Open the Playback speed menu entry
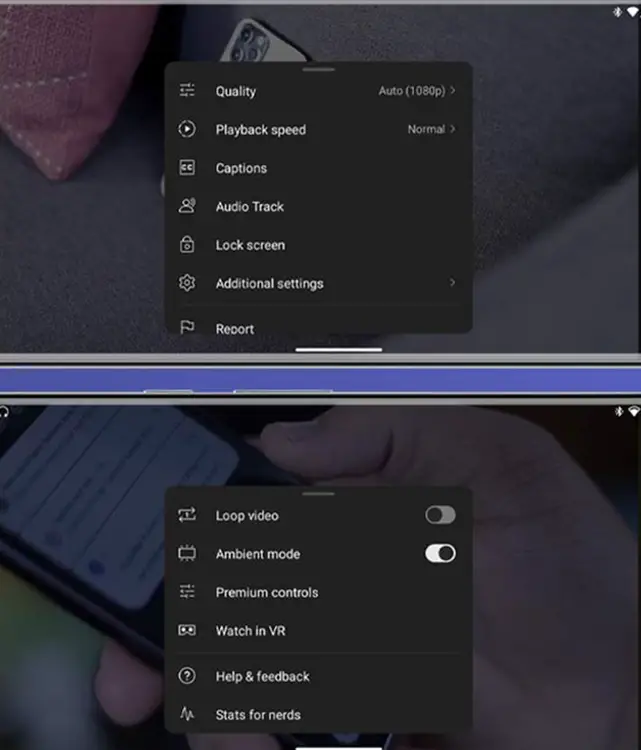 tap(319, 129)
